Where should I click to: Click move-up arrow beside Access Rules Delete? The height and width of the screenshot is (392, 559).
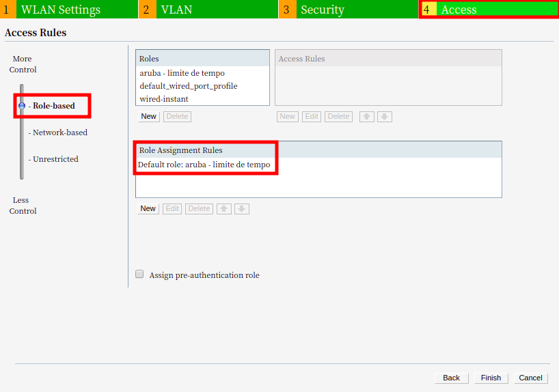(x=367, y=117)
